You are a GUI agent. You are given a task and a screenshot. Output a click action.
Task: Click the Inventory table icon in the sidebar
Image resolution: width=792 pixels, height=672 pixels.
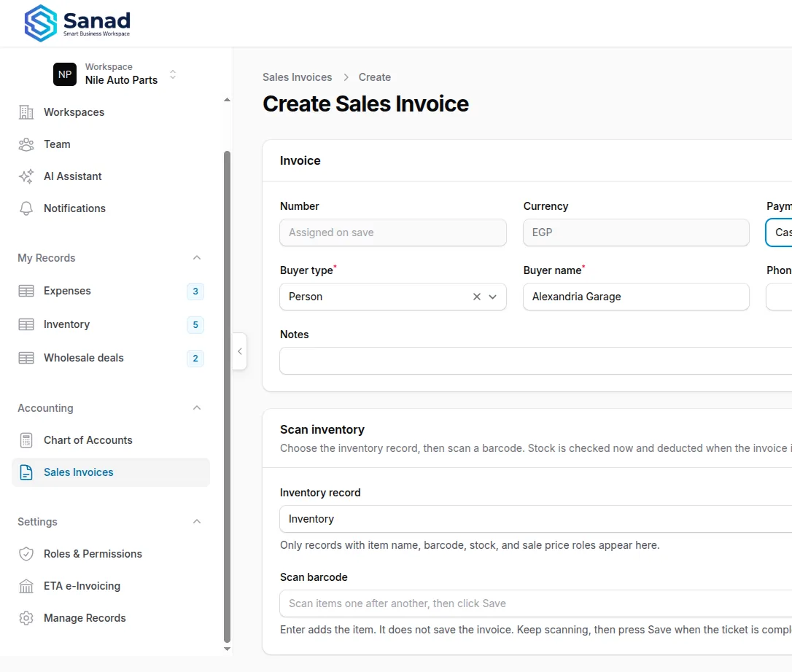coord(26,324)
